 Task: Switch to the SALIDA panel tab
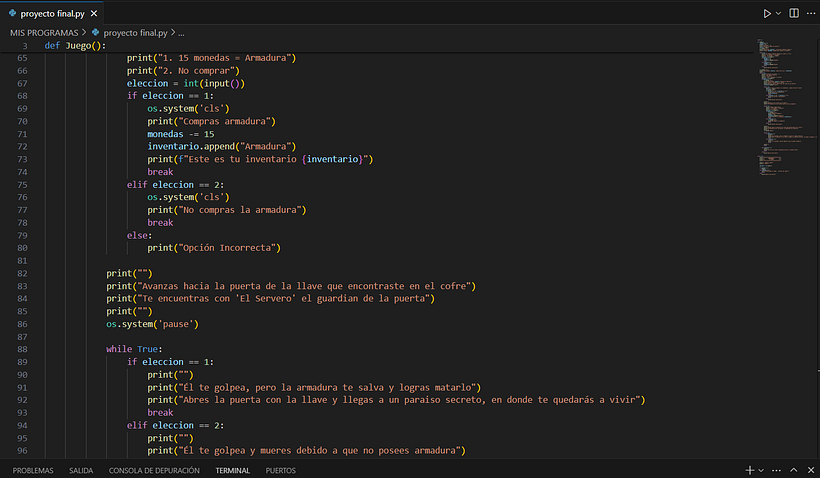(x=81, y=470)
